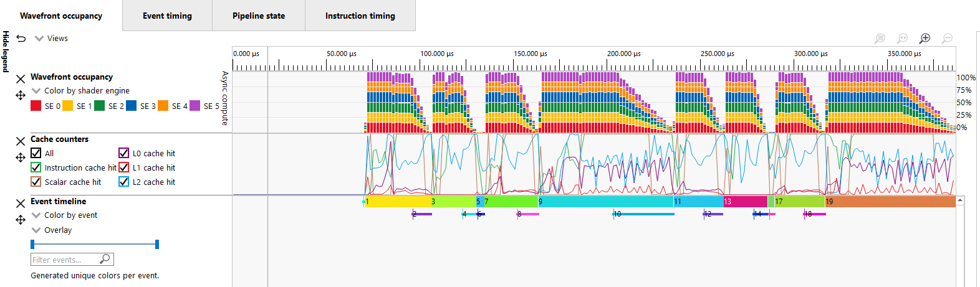Click the SE 5 purple color swatch
The height and width of the screenshot is (287, 980).
point(195,106)
